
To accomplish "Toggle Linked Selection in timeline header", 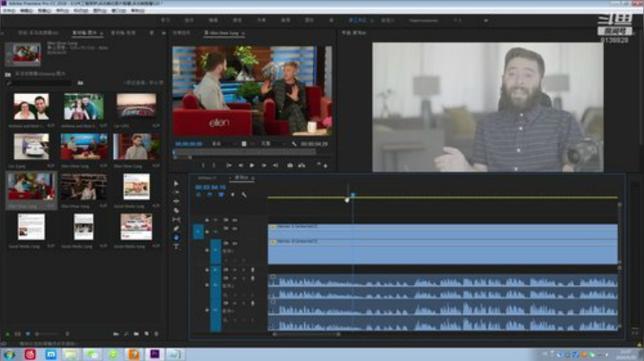I will click(x=222, y=195).
